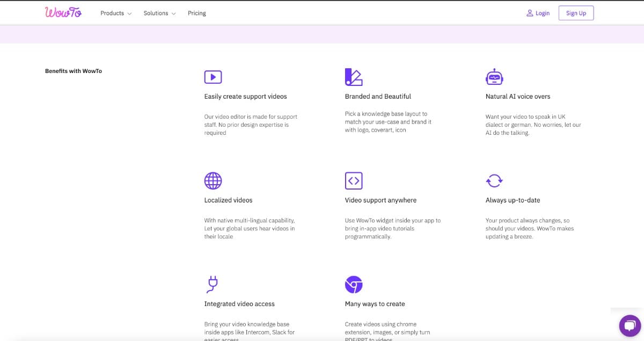Click the code brackets embed icon
The image size is (644, 341).
354,180
